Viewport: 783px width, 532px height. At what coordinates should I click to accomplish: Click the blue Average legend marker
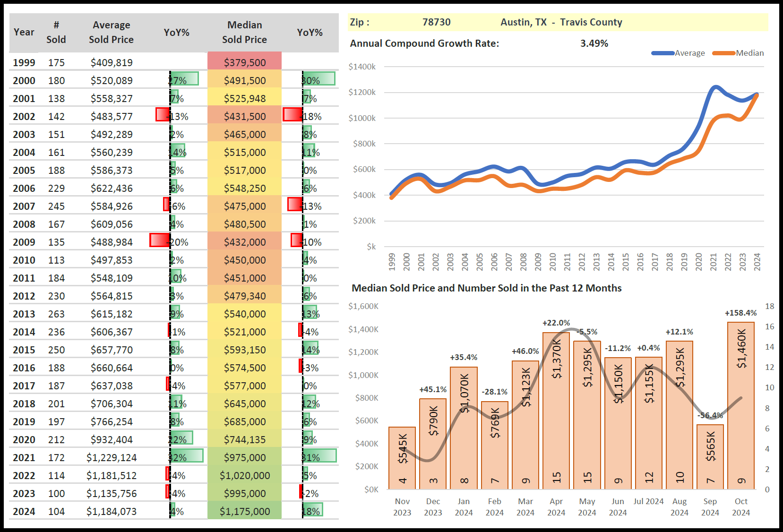tap(663, 53)
